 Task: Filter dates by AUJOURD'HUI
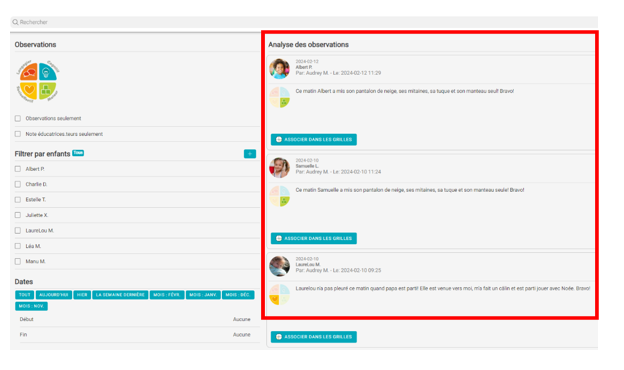[54, 295]
